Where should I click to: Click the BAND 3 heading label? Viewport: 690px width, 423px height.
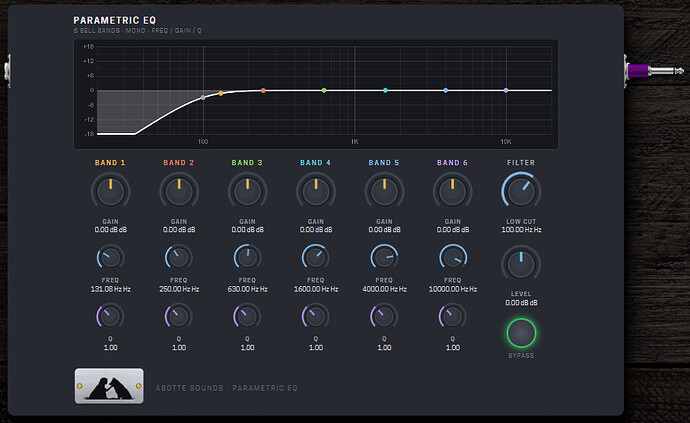click(x=247, y=163)
